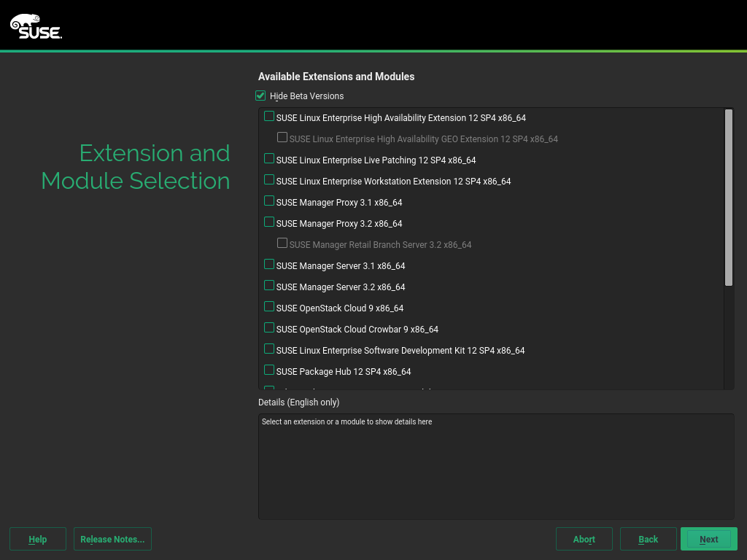Tick SUSE Manager Proxy 3.1 checkbox
The width and height of the screenshot is (747, 560).
click(269, 201)
